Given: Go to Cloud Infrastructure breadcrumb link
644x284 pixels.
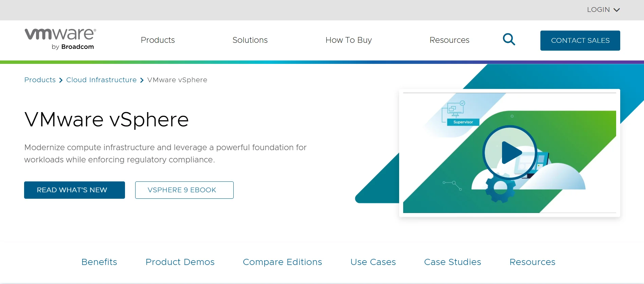Looking at the screenshot, I should click(101, 80).
